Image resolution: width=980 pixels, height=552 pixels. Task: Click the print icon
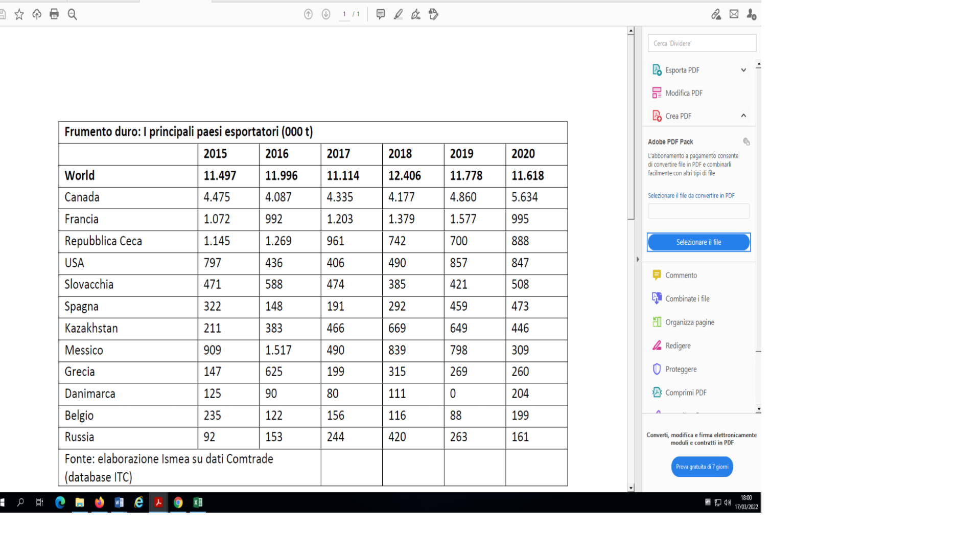coord(54,14)
